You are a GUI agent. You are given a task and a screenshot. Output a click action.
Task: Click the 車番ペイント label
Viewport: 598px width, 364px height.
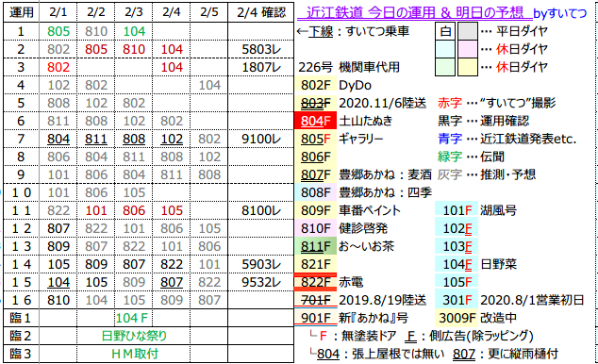click(x=370, y=210)
